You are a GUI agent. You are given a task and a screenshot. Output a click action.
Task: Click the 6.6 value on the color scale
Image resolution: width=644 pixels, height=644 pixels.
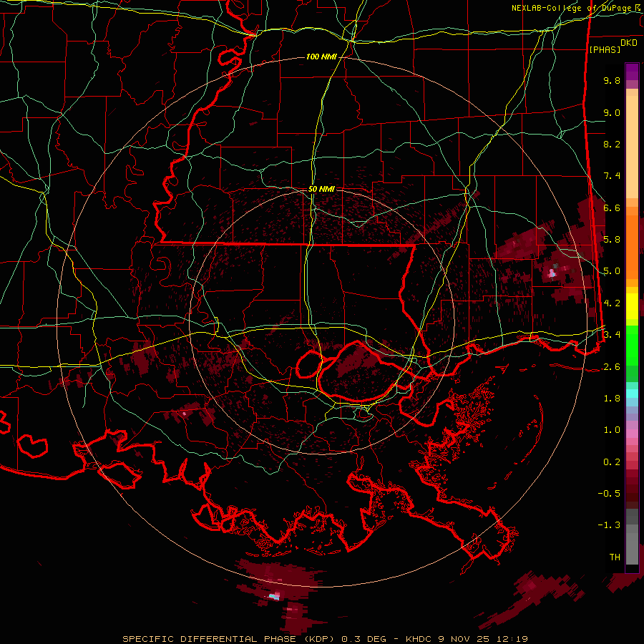[612, 208]
